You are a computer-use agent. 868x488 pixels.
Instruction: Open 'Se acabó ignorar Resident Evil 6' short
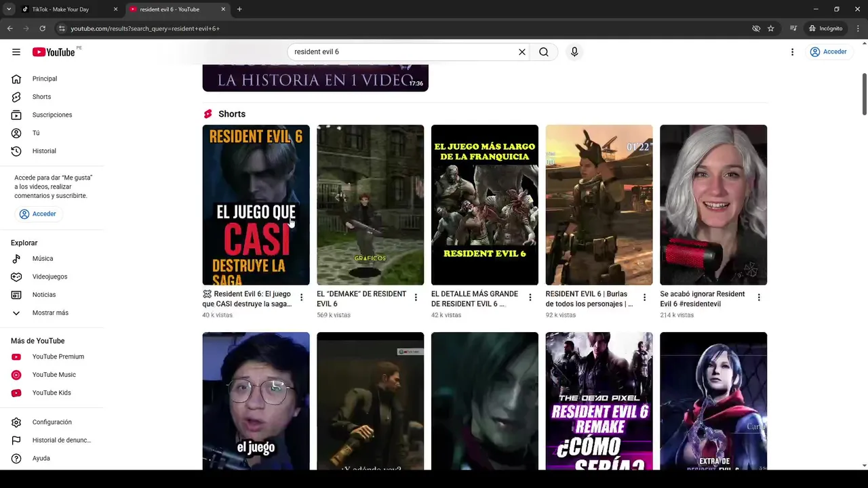coord(713,205)
